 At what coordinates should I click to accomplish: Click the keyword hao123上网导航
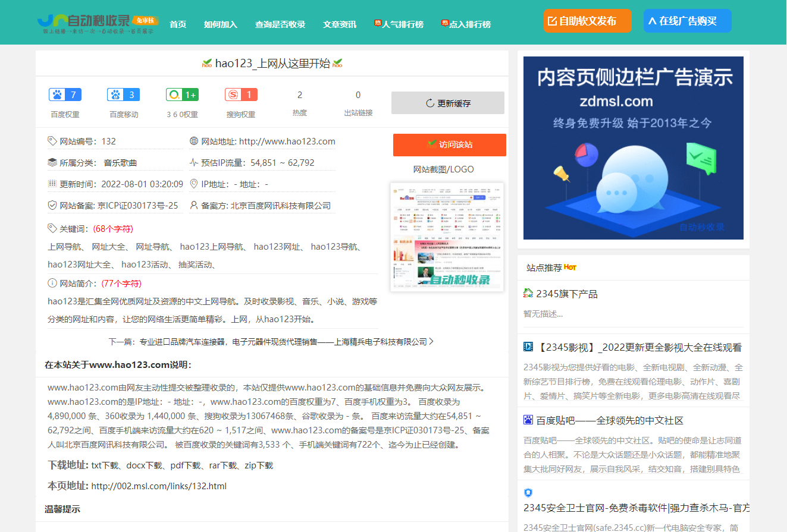[212, 247]
